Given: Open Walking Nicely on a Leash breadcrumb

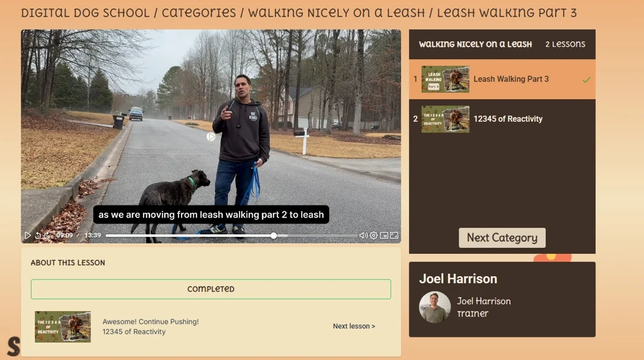Looking at the screenshot, I should coord(336,13).
